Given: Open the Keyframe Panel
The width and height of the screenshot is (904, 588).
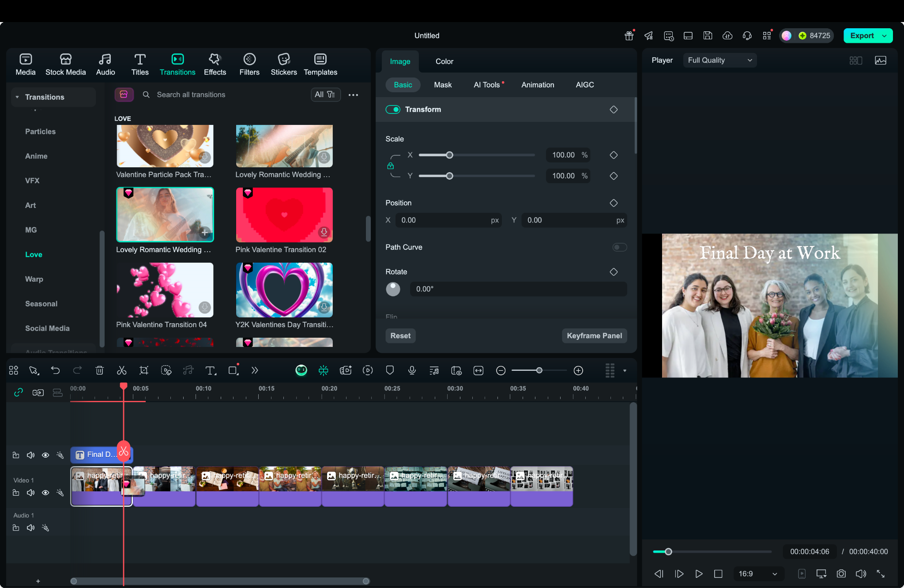Looking at the screenshot, I should click(594, 335).
